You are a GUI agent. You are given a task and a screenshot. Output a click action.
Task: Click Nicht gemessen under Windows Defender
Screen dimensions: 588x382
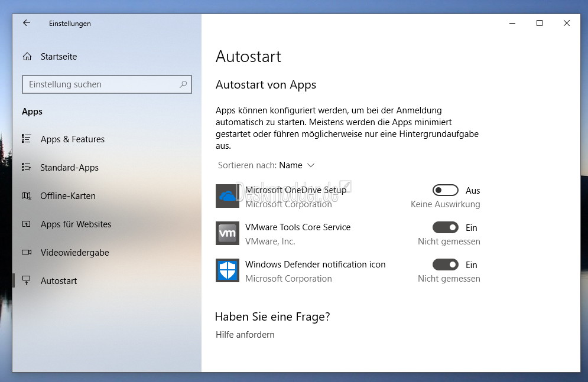pos(449,278)
